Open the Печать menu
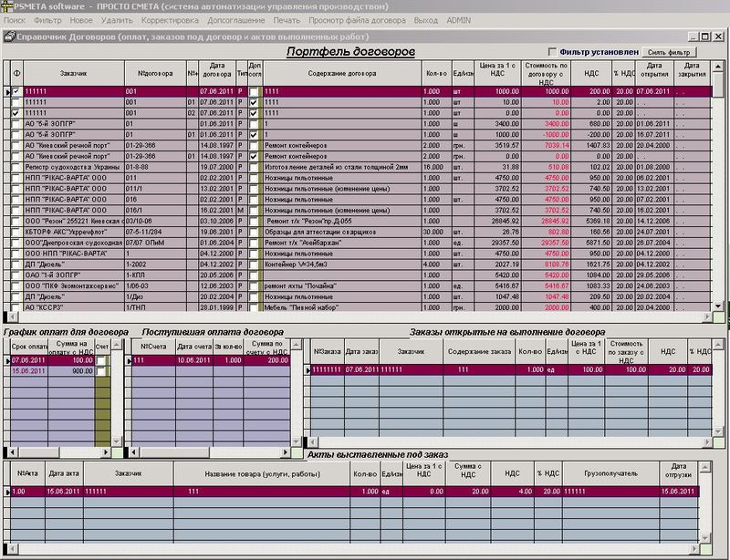Viewport: 730px width, 560px height. pyautogui.click(x=287, y=20)
